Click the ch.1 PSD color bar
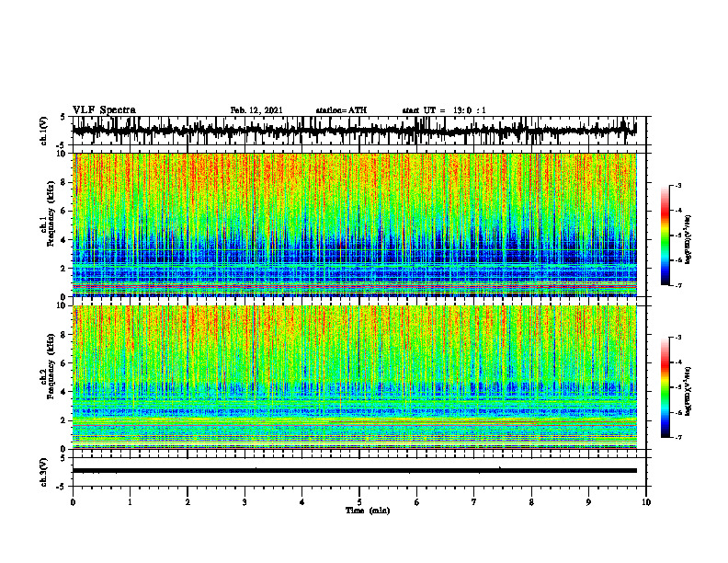The height and width of the screenshot is (563, 728). (665, 236)
